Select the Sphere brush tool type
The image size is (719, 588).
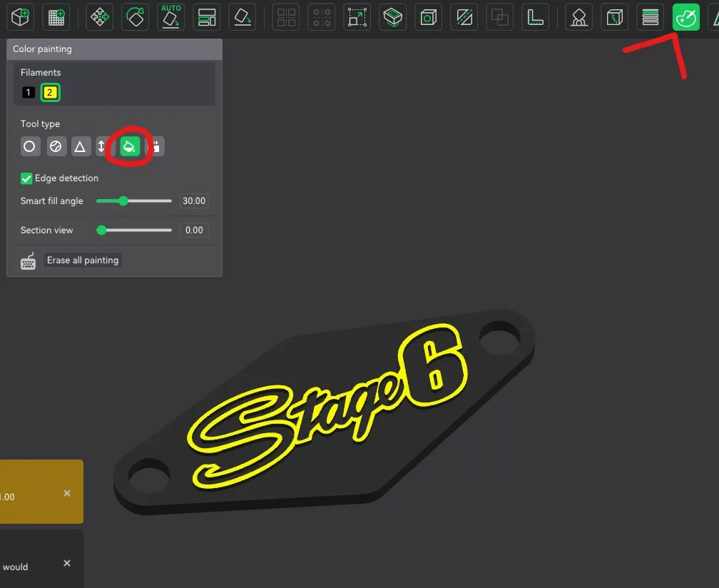click(x=56, y=147)
